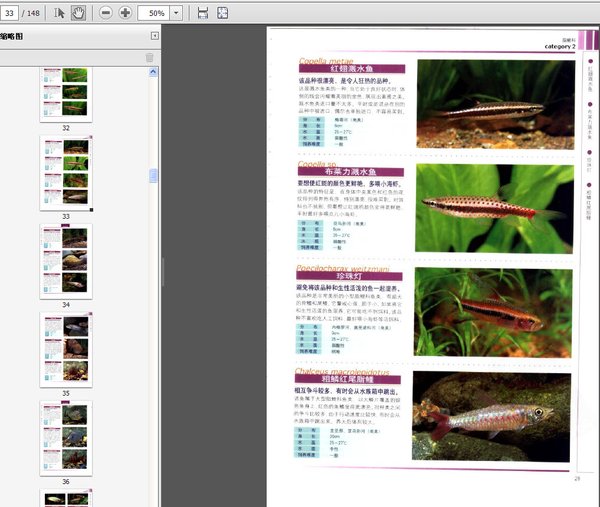
Task: Click the panel splitter grip handle
Action: point(163,272)
